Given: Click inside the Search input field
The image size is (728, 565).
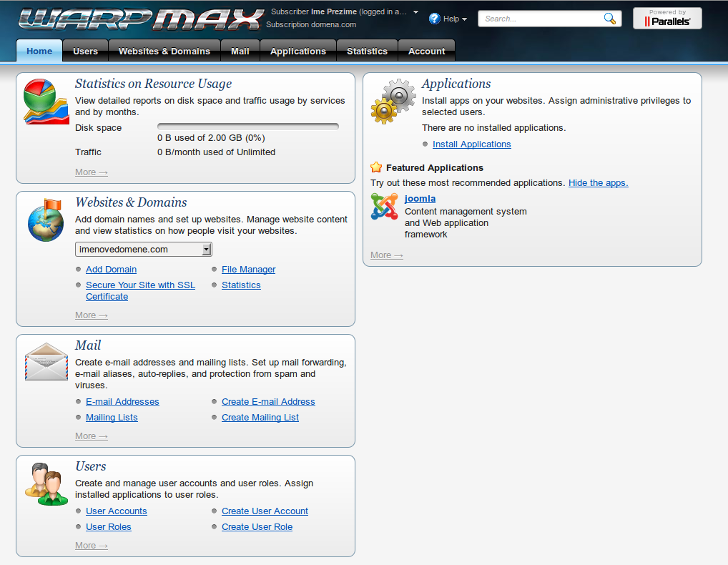Looking at the screenshot, I should pos(540,19).
